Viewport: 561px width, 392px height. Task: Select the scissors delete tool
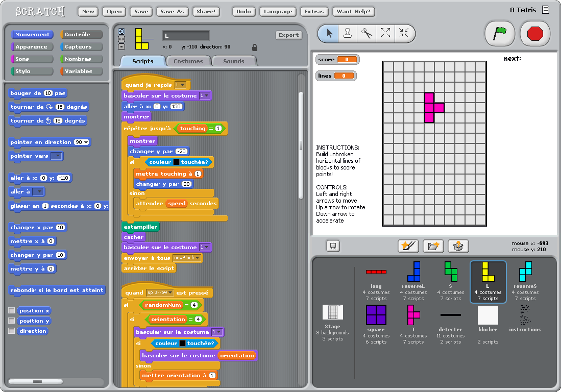click(367, 33)
